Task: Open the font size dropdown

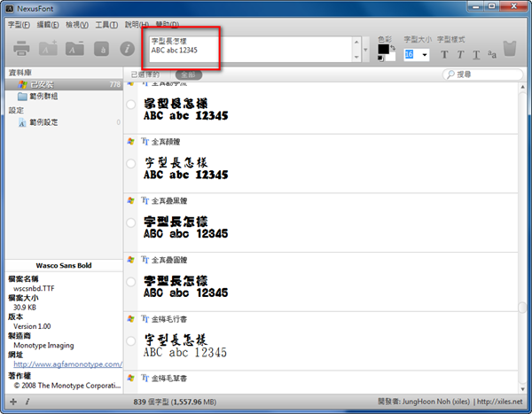Action: [x=425, y=55]
